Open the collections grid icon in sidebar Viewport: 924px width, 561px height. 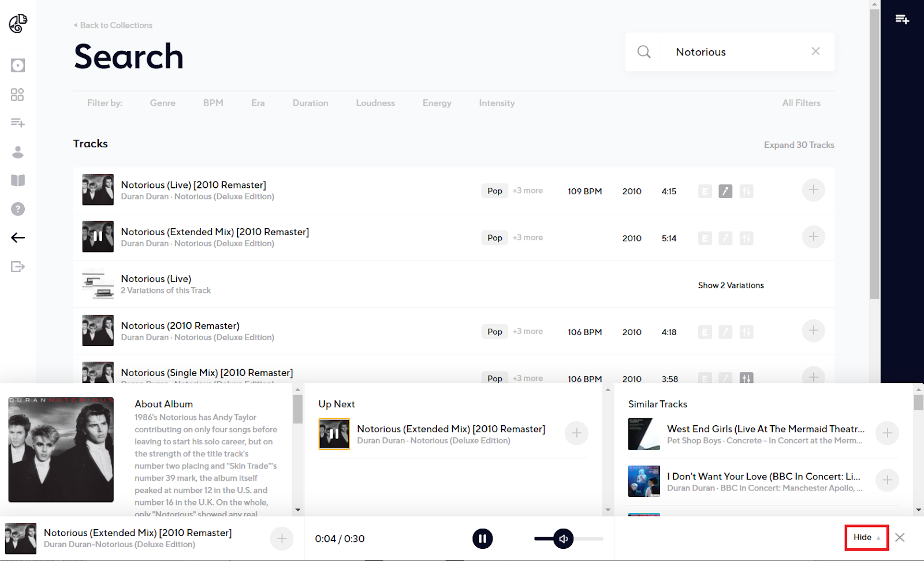pyautogui.click(x=18, y=94)
